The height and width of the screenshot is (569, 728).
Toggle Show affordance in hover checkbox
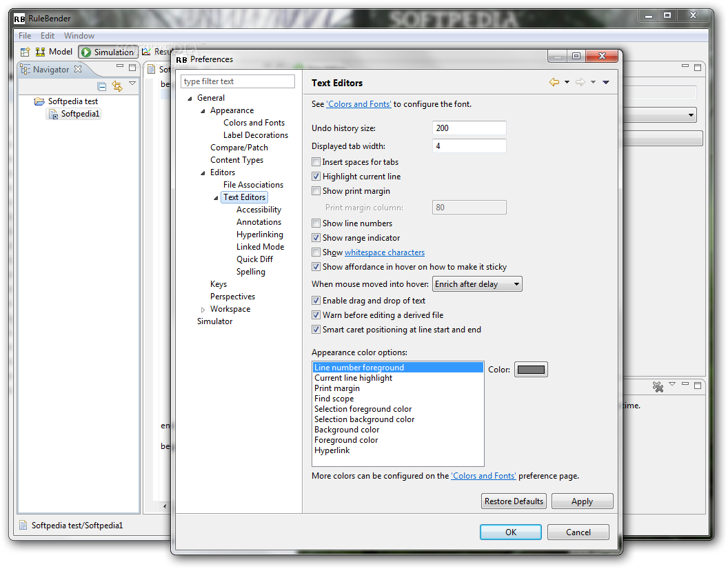(x=316, y=266)
